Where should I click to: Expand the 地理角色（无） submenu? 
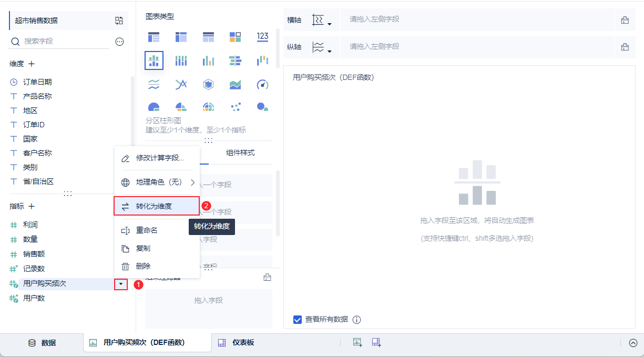[157, 182]
